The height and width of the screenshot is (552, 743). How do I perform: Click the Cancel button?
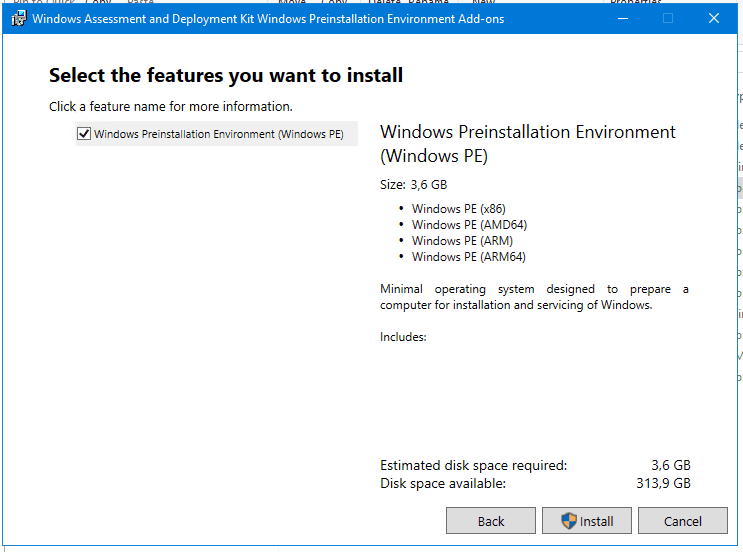tap(683, 521)
